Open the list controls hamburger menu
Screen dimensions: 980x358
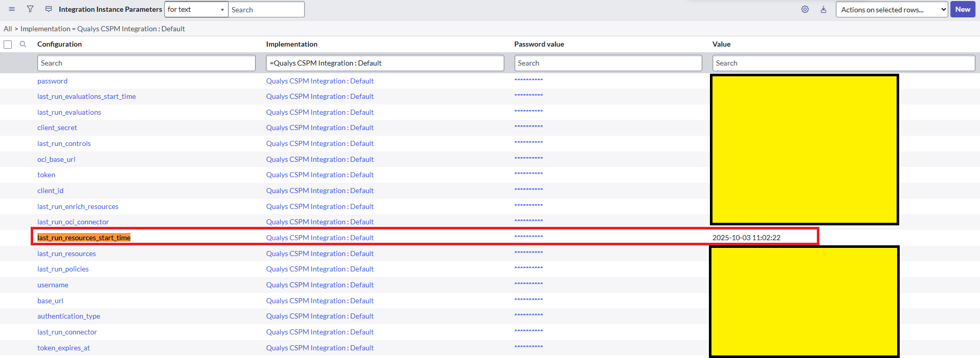[x=12, y=9]
